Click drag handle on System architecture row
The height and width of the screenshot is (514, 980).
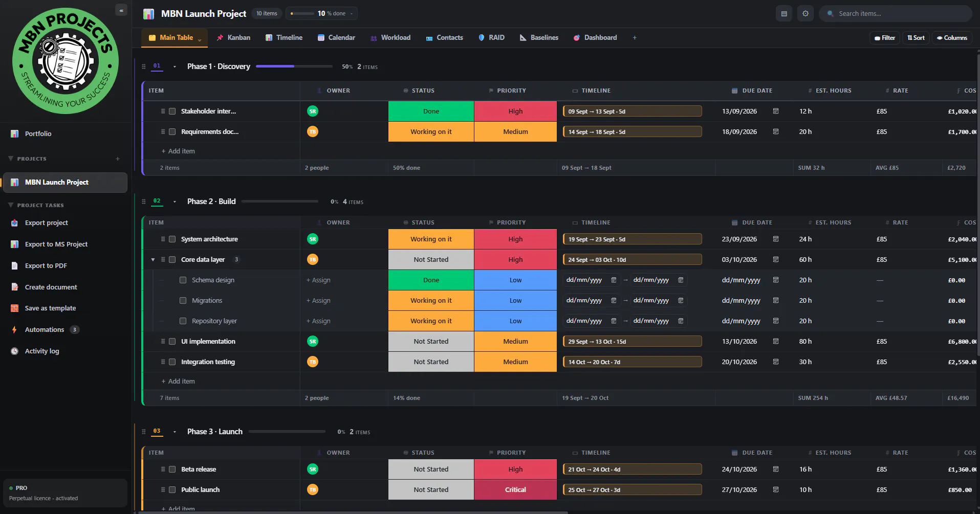tap(163, 239)
